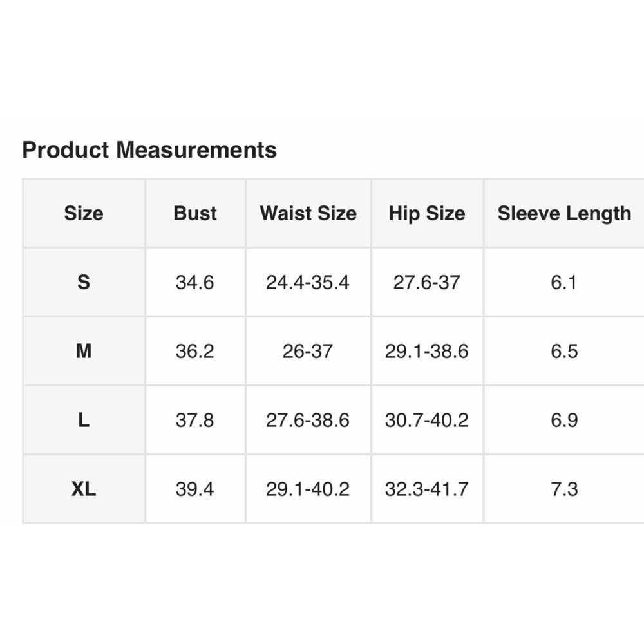Click the Hip Size column header
644x644 pixels.
click(x=427, y=213)
